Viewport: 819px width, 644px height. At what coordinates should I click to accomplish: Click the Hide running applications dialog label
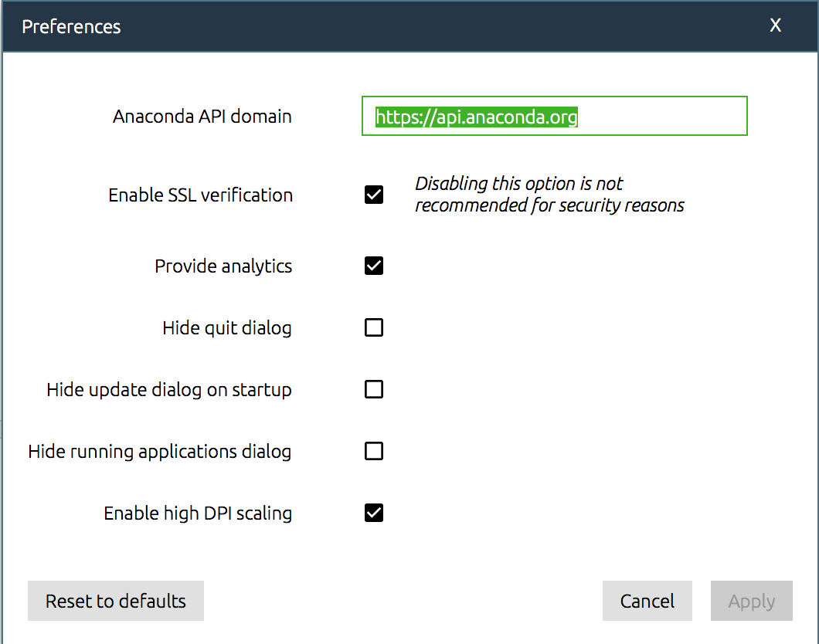[x=160, y=452]
